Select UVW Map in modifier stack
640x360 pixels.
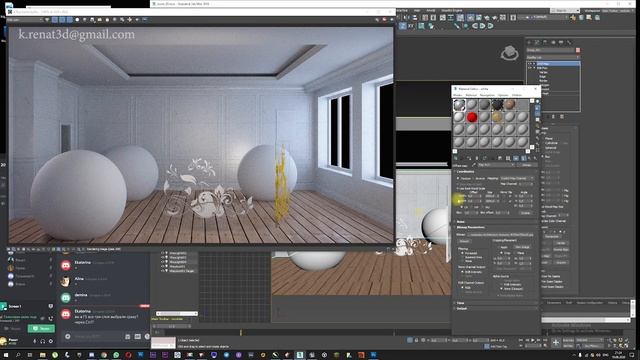point(553,64)
